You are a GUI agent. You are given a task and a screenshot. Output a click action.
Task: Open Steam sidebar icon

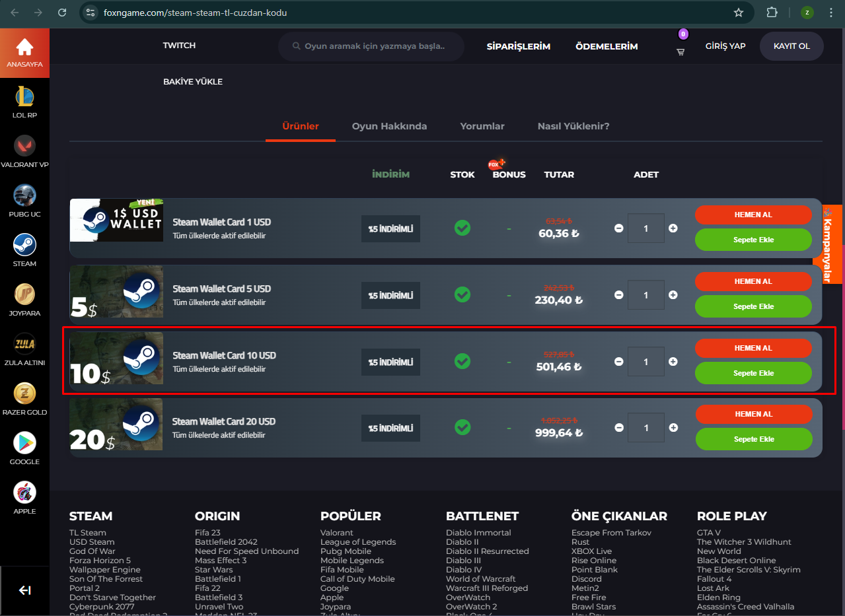(x=24, y=246)
